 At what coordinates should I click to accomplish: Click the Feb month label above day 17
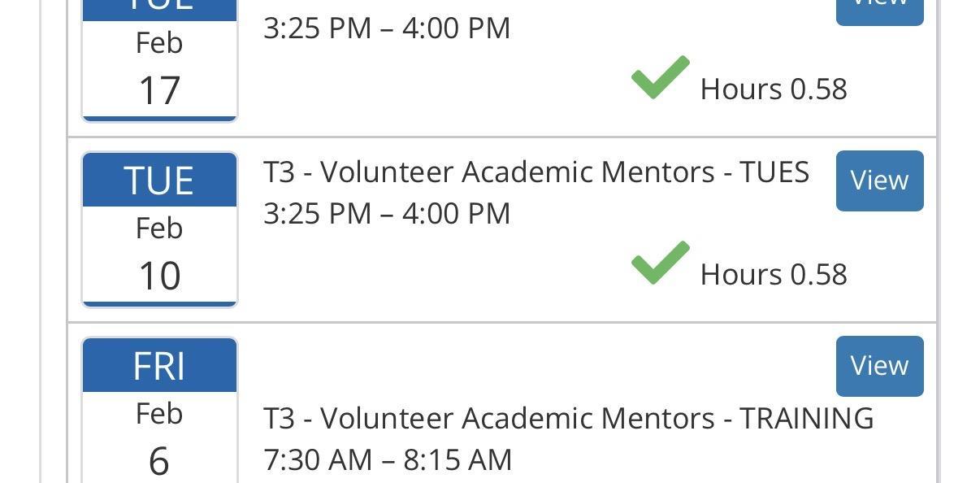(x=159, y=43)
